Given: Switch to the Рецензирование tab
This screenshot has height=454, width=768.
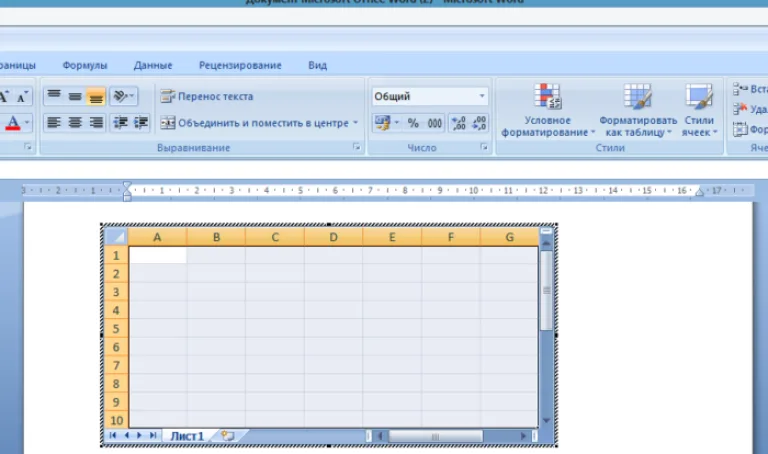Looking at the screenshot, I should pyautogui.click(x=240, y=65).
